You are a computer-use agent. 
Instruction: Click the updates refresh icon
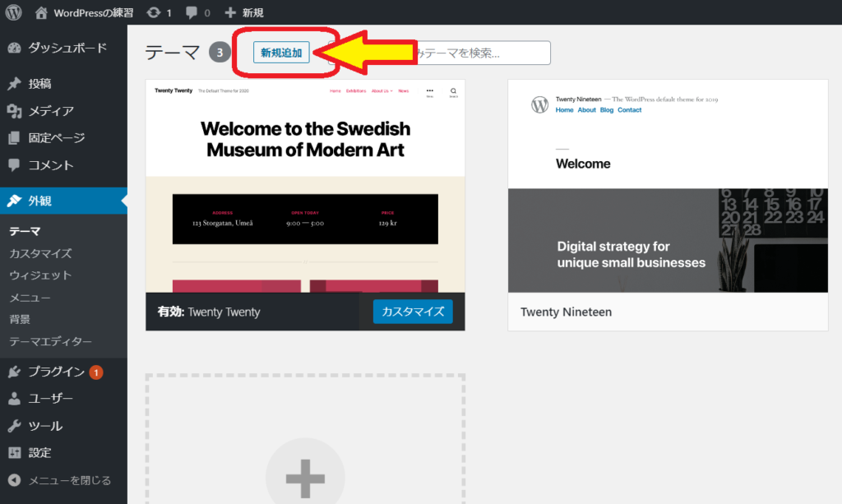click(x=154, y=12)
